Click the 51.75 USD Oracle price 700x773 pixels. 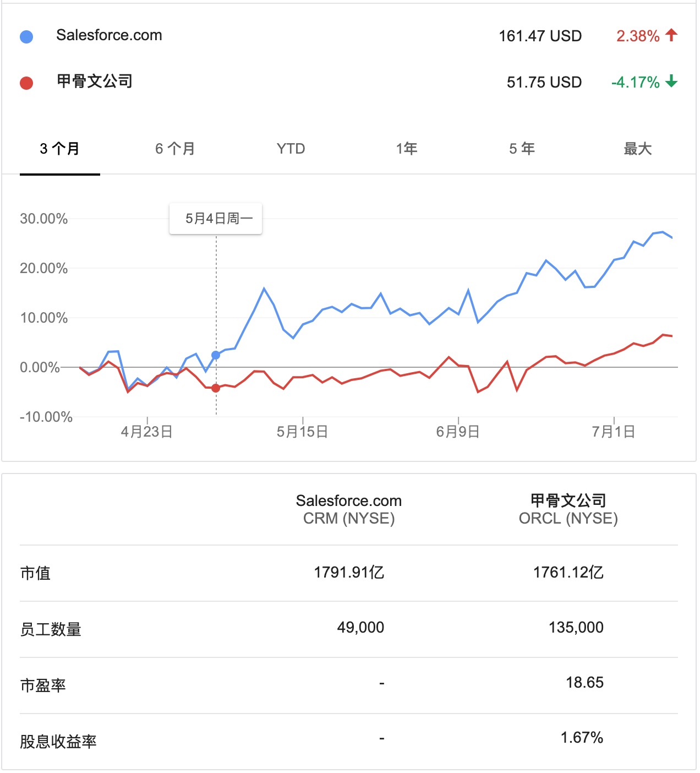544,83
